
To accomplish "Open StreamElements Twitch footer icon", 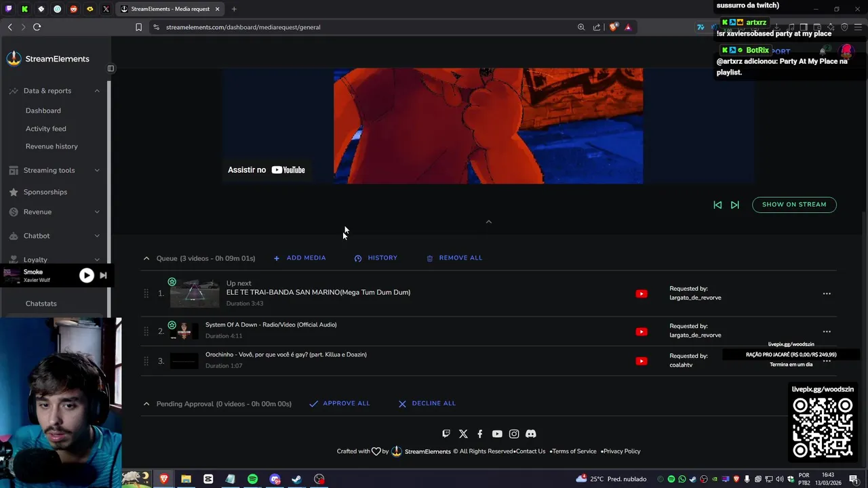I will (x=446, y=434).
